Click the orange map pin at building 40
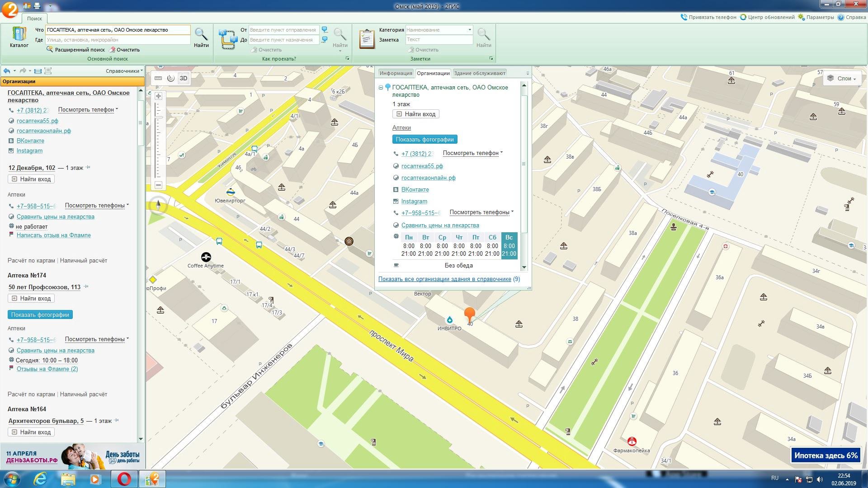Image resolution: width=868 pixels, height=488 pixels. click(x=470, y=314)
